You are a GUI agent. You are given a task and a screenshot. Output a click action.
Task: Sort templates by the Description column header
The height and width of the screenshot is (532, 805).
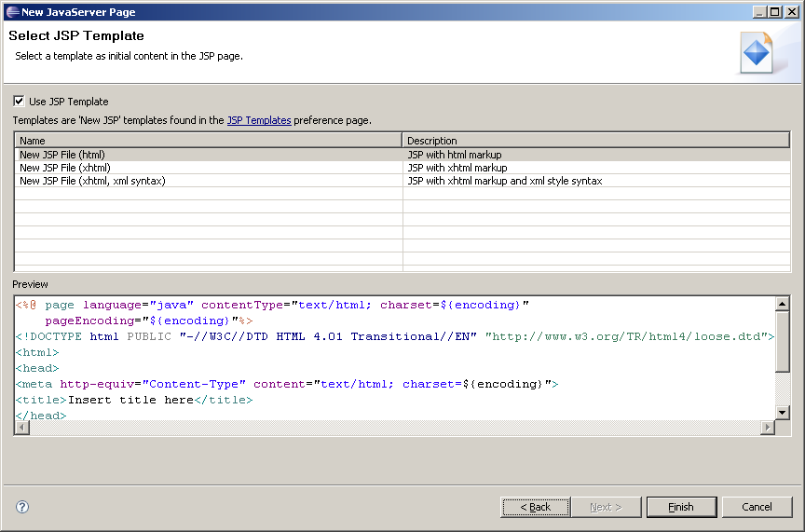coord(596,140)
